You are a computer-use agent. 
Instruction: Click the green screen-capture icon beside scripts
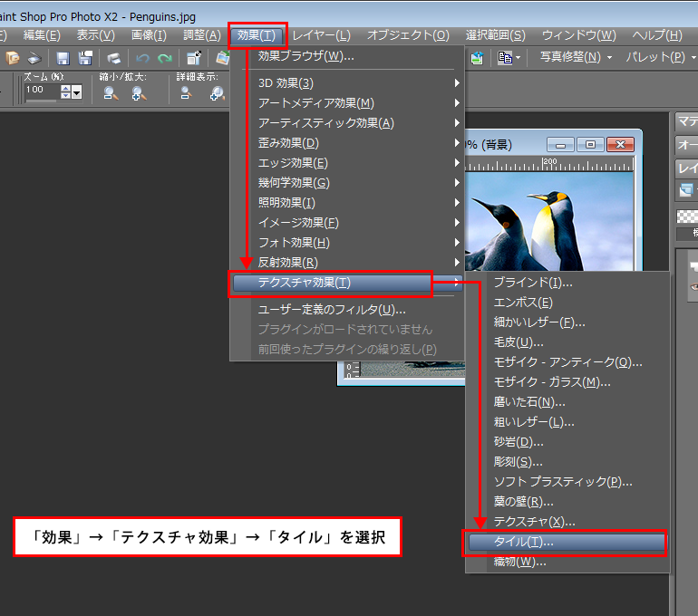pyautogui.click(x=477, y=58)
